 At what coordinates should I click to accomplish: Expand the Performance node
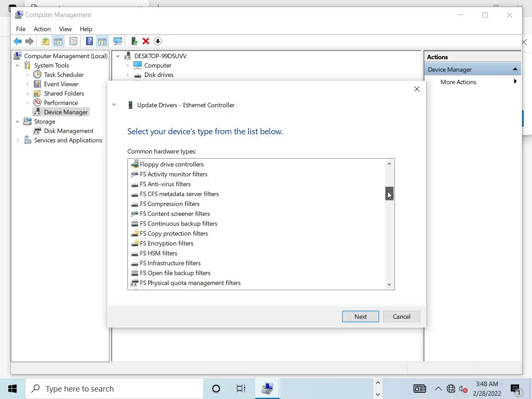pyautogui.click(x=27, y=103)
